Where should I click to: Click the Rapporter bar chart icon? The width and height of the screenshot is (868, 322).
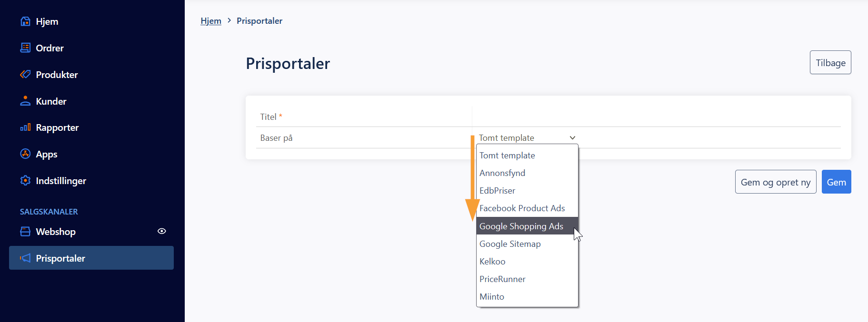point(25,127)
